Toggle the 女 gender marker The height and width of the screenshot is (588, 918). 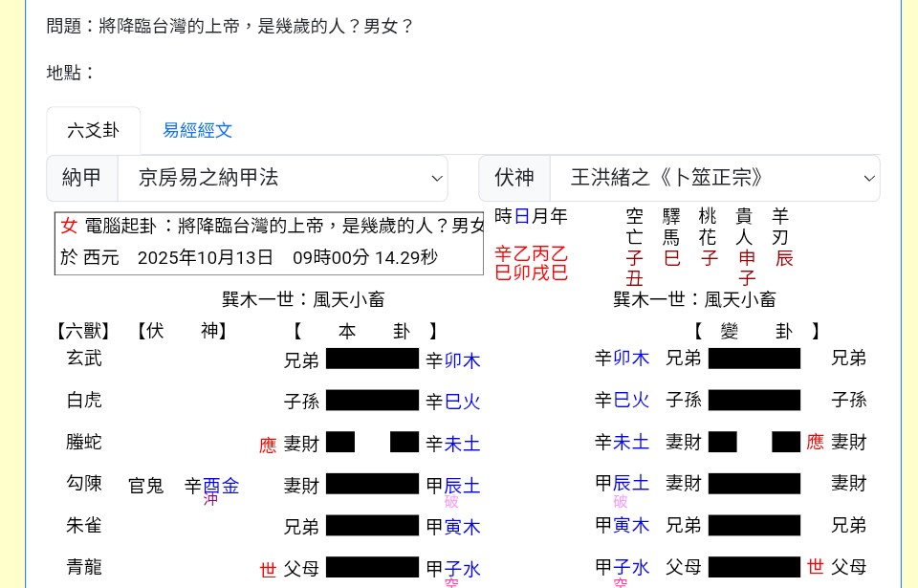[69, 226]
